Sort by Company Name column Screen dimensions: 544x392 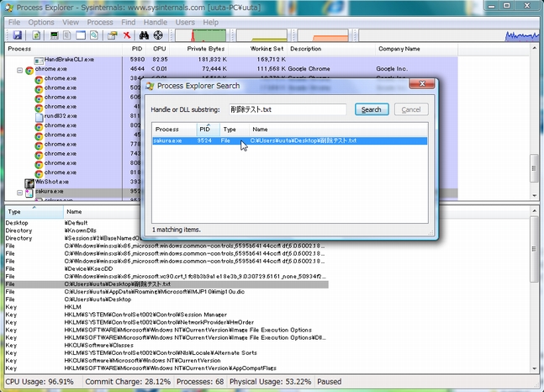[416, 49]
